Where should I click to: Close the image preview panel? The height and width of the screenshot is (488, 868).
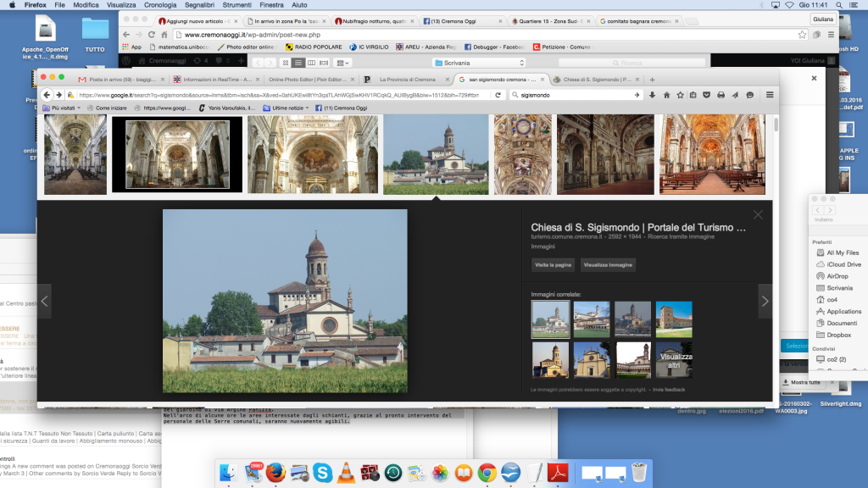click(x=758, y=215)
